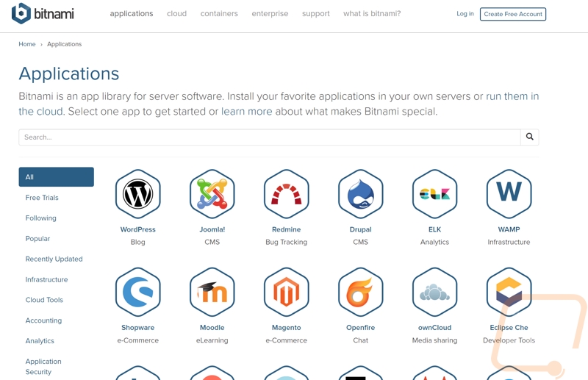Click 'Blog' label under WordPress
This screenshot has width=588, height=380.
pyautogui.click(x=137, y=242)
